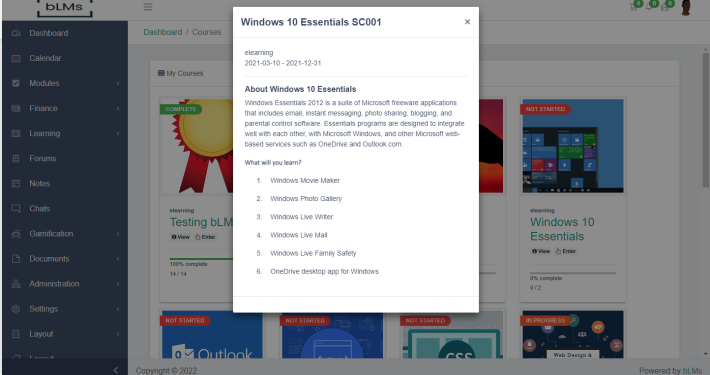710x375 pixels.
Task: Click the Chats icon in sidebar
Action: coord(16,208)
